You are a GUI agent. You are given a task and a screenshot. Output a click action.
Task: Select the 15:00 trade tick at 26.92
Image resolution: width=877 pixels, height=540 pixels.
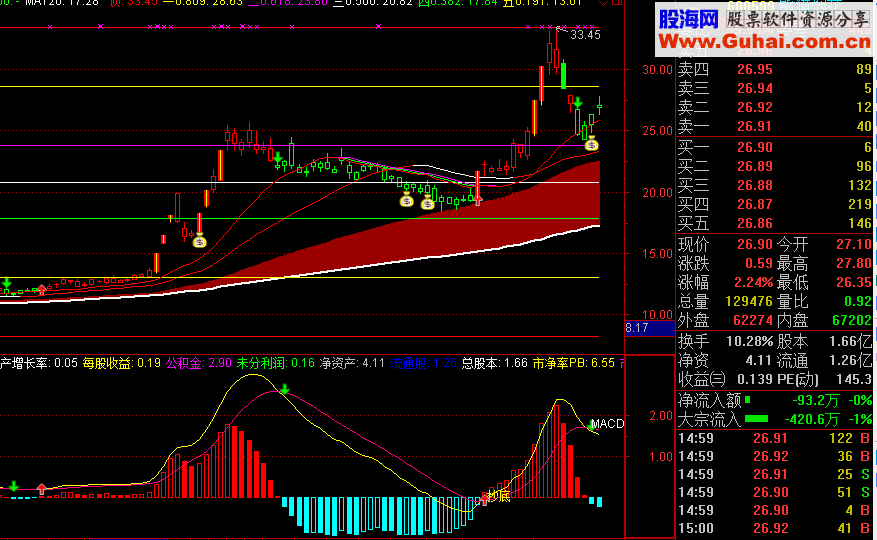coord(774,528)
